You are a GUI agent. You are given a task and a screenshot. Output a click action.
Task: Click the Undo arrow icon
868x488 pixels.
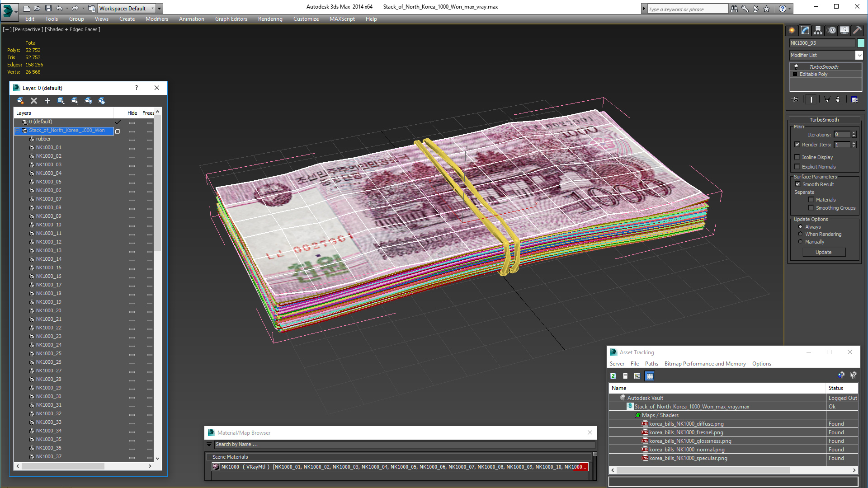point(59,8)
